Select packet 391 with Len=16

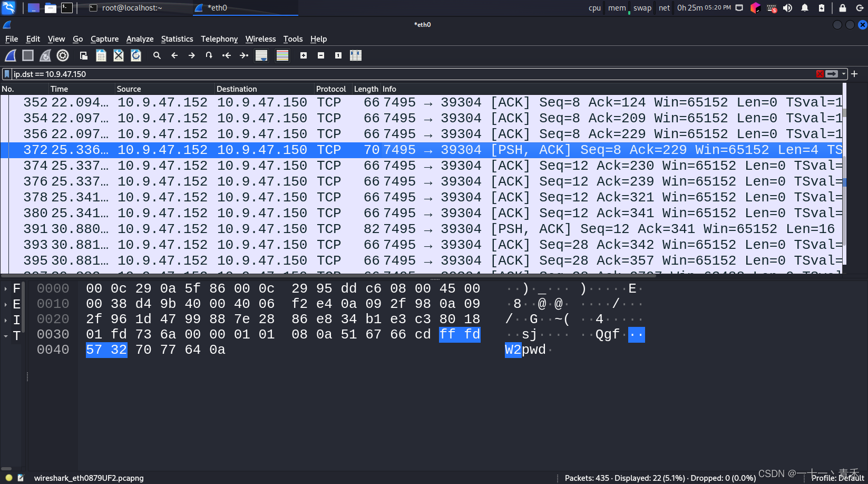(422, 229)
